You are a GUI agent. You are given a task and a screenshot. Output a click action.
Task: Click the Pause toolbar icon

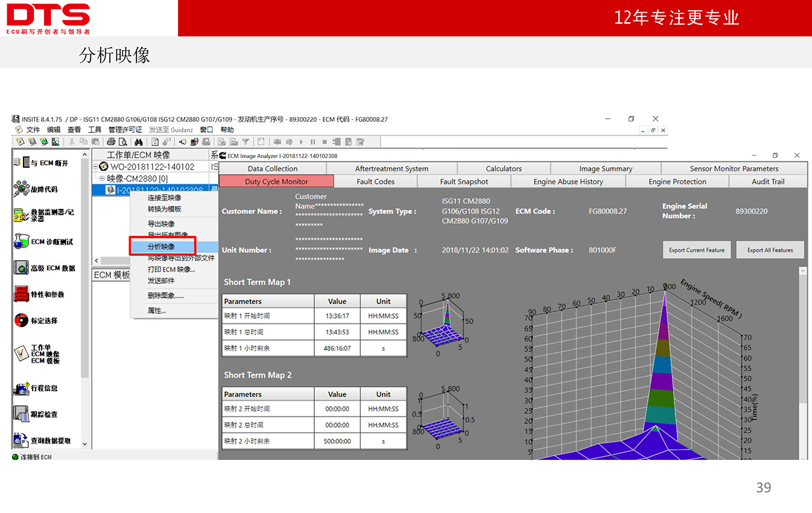[x=312, y=142]
